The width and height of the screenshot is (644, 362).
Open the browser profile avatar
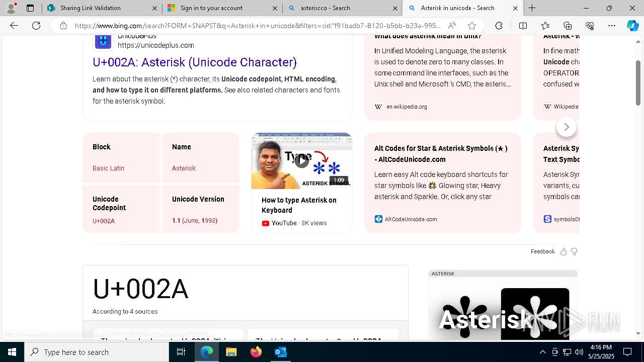(11, 8)
